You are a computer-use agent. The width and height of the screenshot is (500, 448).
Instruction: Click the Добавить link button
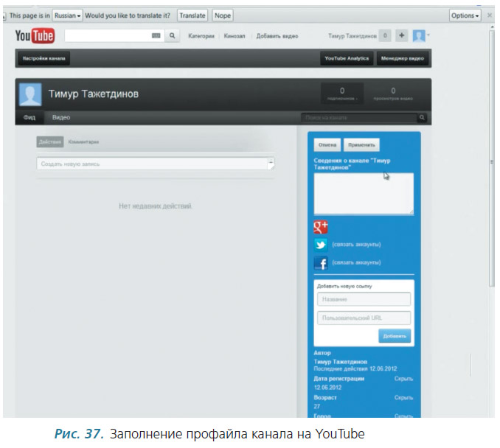click(395, 336)
